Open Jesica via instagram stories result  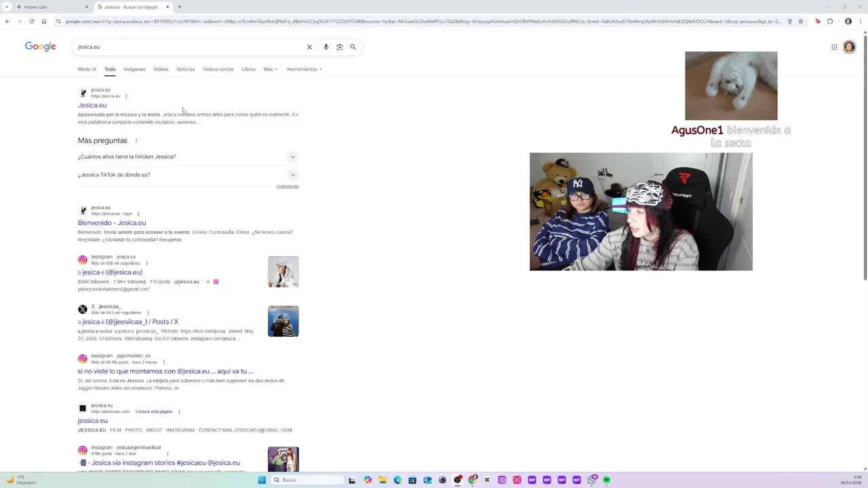(x=160, y=463)
